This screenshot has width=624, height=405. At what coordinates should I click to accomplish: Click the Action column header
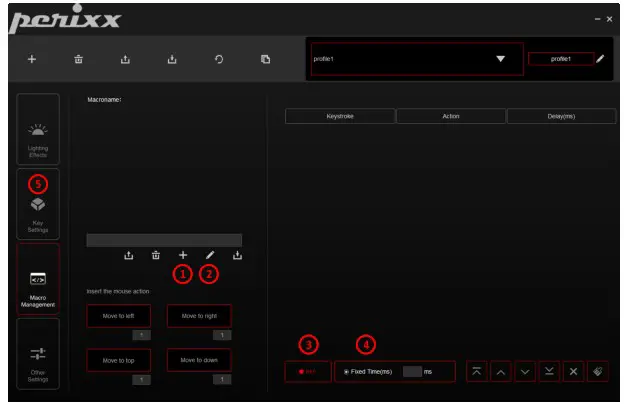point(451,116)
